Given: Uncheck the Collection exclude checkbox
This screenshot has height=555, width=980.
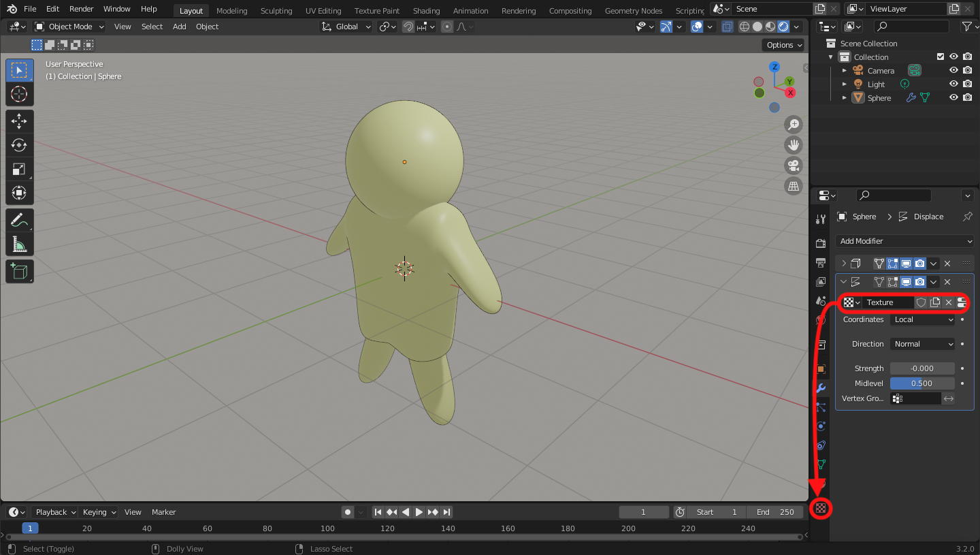Looking at the screenshot, I should (x=941, y=57).
